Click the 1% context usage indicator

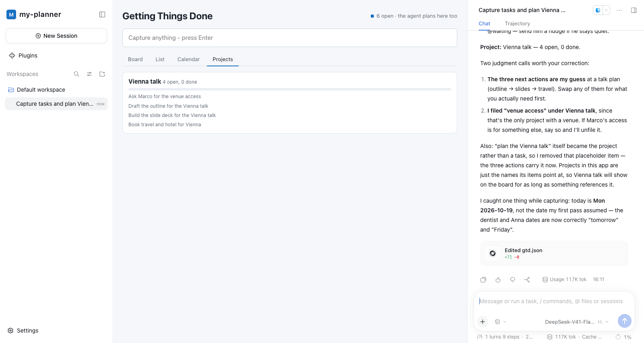coord(623,337)
